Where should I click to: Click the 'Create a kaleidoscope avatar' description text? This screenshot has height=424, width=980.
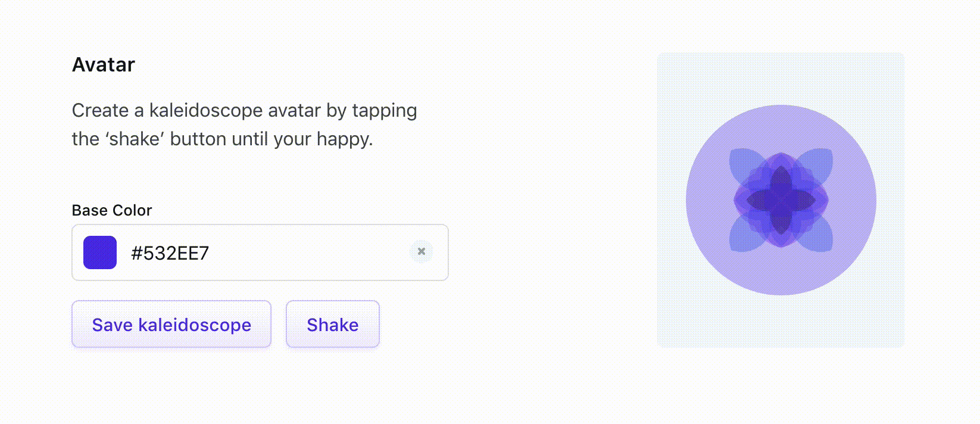244,124
